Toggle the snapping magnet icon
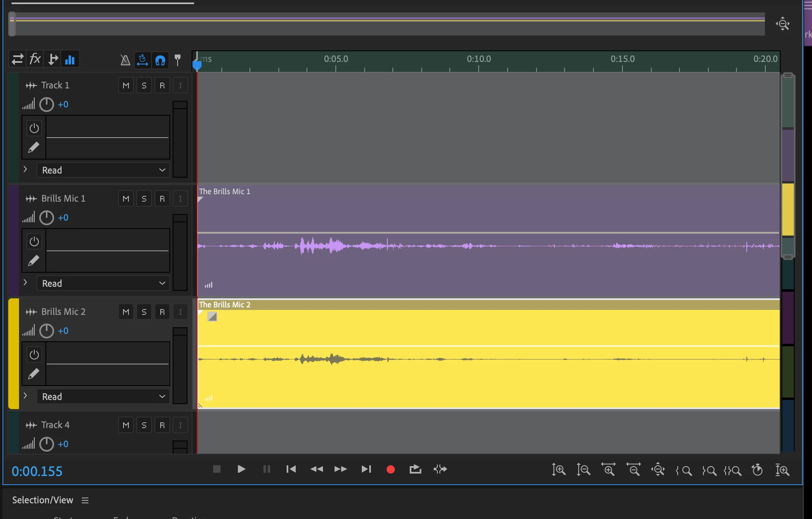812x519 pixels. (x=160, y=60)
